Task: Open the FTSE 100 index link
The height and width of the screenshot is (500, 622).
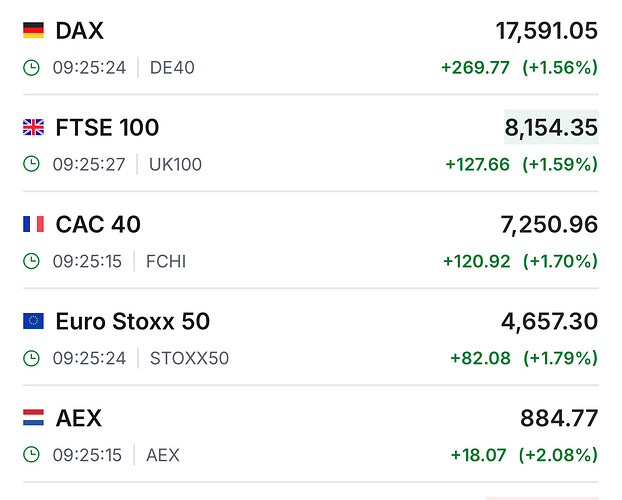Action: (107, 128)
